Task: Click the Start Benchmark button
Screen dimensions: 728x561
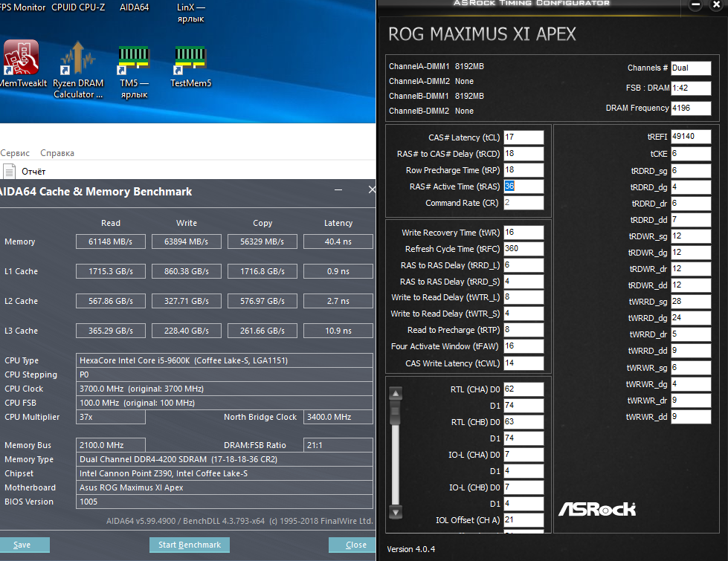Action: coord(190,545)
